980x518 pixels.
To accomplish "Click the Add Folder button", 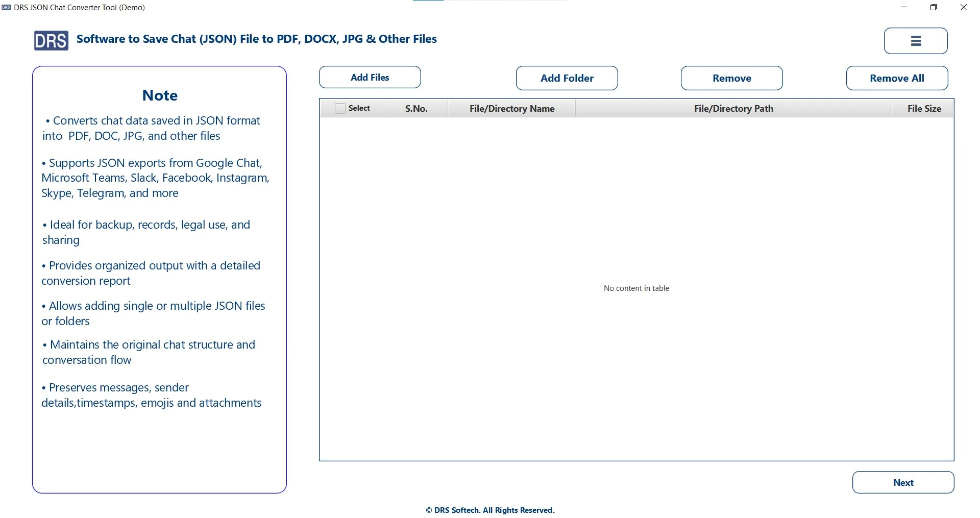I will tap(567, 78).
